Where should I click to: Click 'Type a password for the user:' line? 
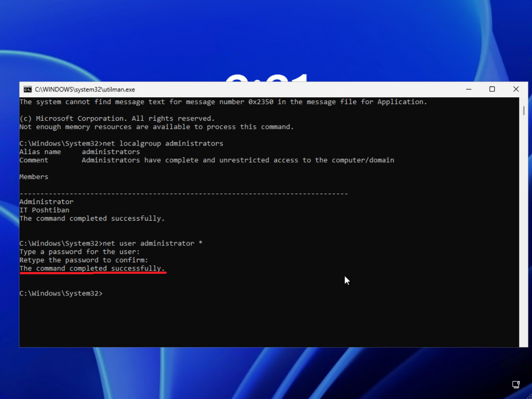tap(80, 252)
